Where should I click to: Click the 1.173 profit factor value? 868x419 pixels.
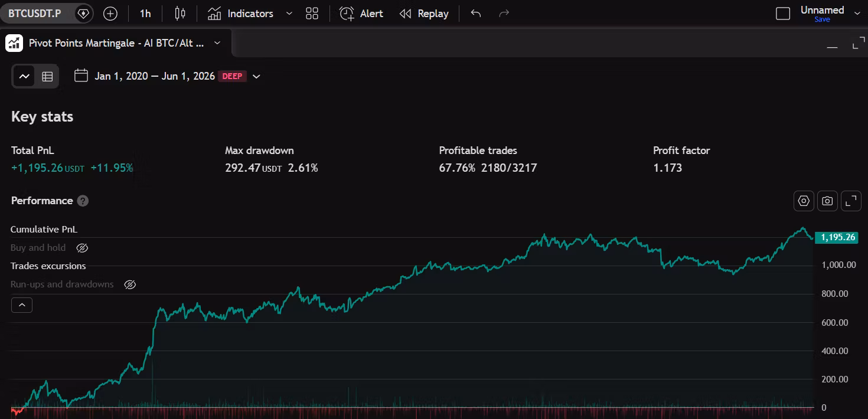tap(667, 168)
